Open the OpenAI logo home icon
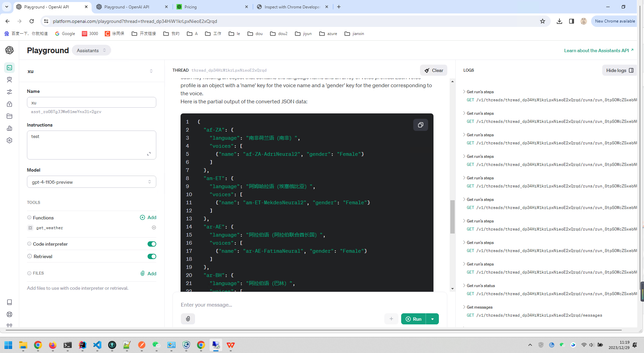Viewport: 644px width, 353px height. 9,50
